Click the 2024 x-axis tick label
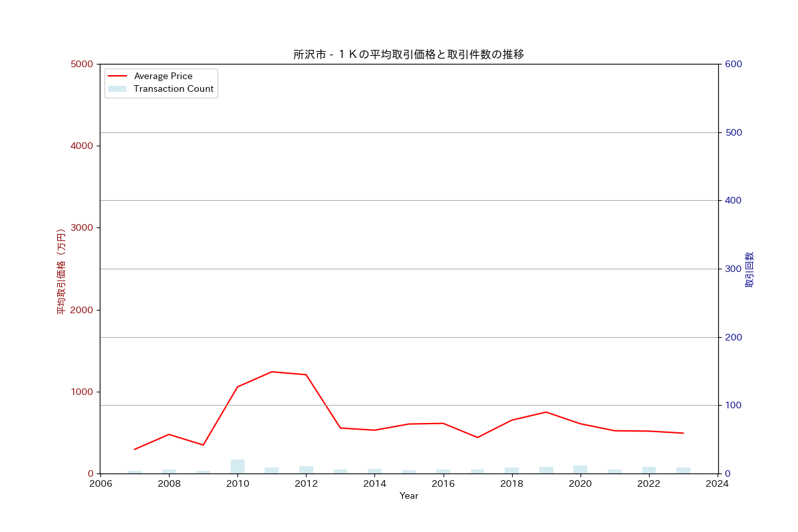 point(718,484)
